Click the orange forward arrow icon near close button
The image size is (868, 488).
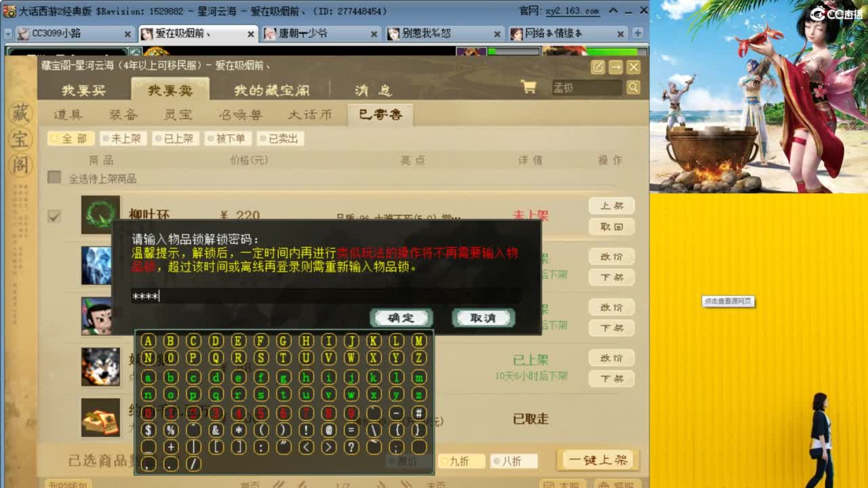click(616, 67)
